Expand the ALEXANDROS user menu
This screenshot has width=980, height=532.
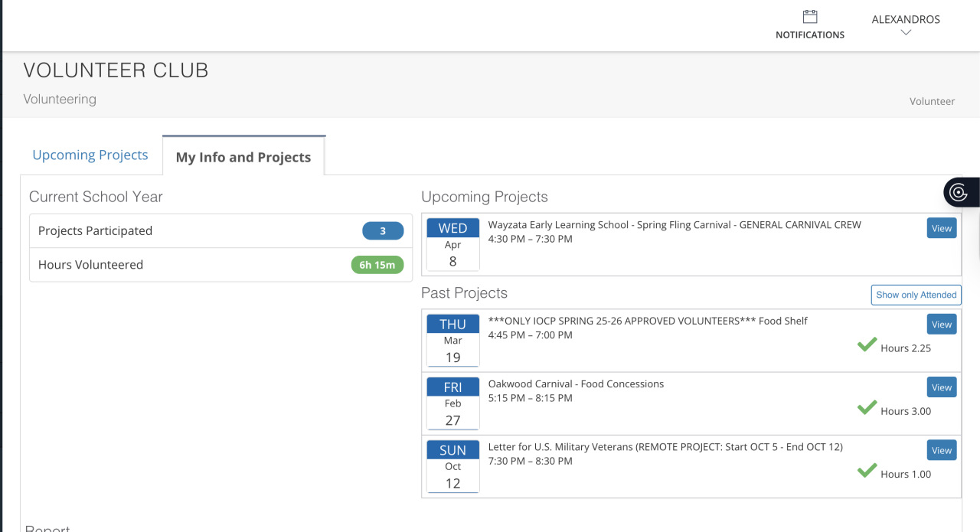tap(906, 20)
